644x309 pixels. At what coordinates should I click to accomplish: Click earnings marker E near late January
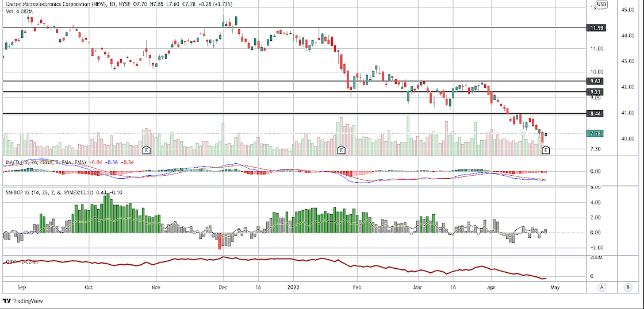(x=340, y=150)
